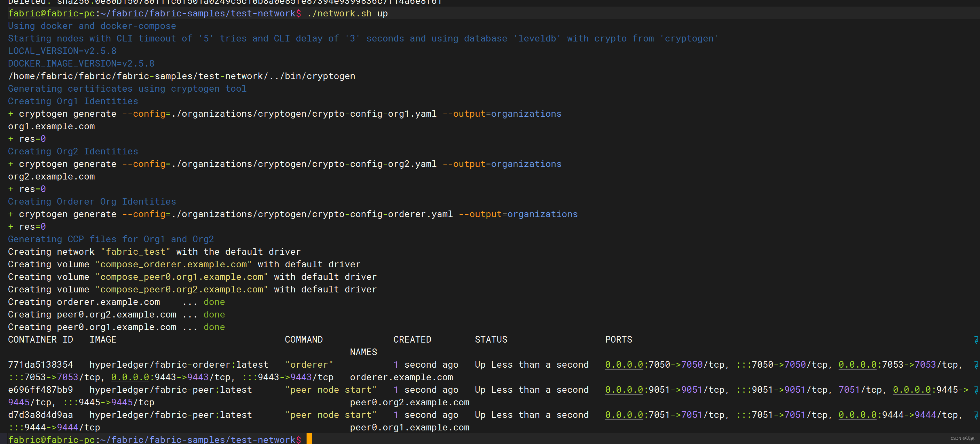The width and height of the screenshot is (980, 444).
Task: Click the PORTS column header
Action: [x=619, y=340]
